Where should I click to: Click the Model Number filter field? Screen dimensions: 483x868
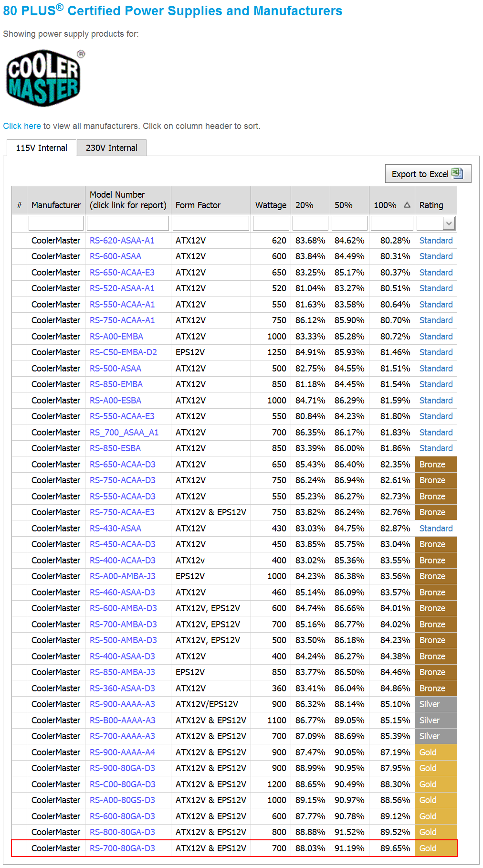[127, 223]
